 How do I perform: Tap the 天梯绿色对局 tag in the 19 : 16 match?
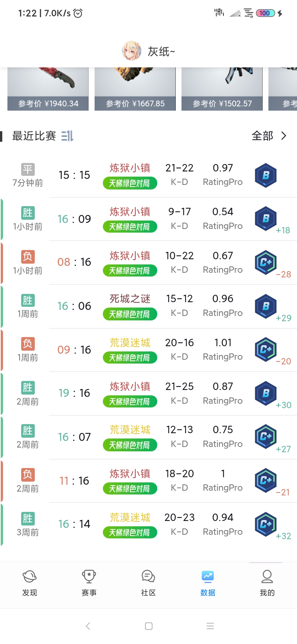130,402
